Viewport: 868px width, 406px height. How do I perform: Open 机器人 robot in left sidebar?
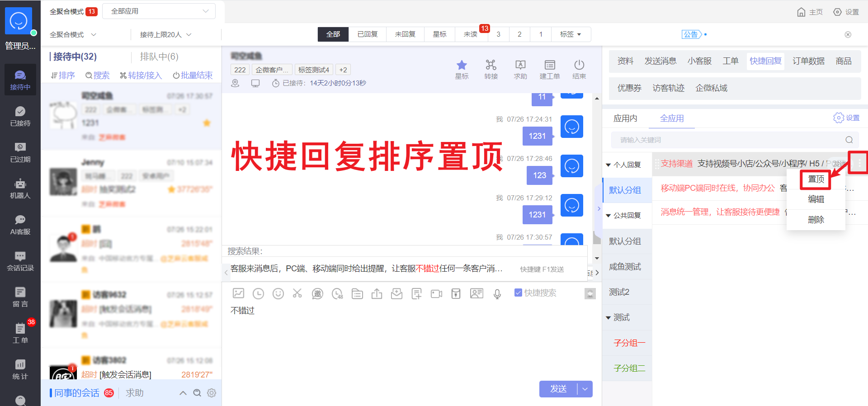pos(20,189)
